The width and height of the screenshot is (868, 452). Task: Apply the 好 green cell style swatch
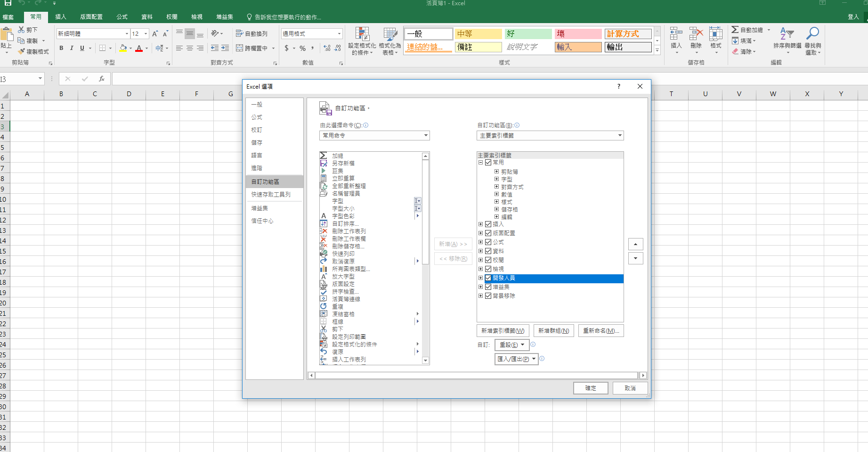pos(528,34)
